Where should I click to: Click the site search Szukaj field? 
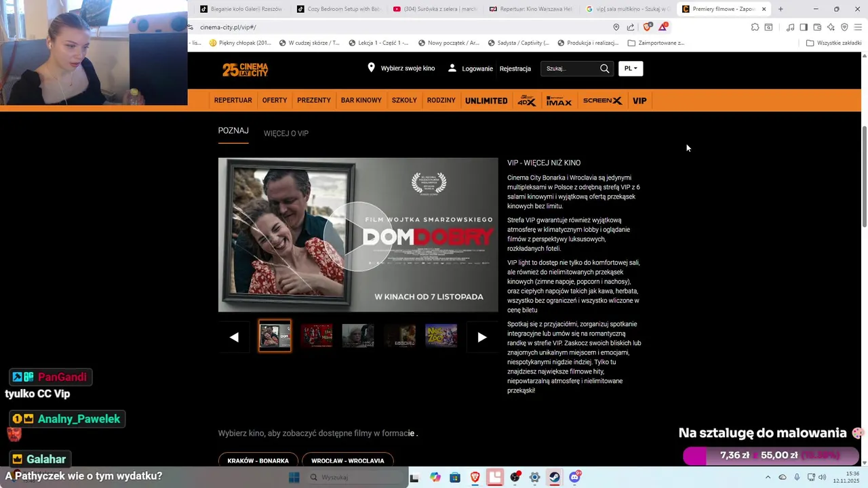tap(570, 68)
